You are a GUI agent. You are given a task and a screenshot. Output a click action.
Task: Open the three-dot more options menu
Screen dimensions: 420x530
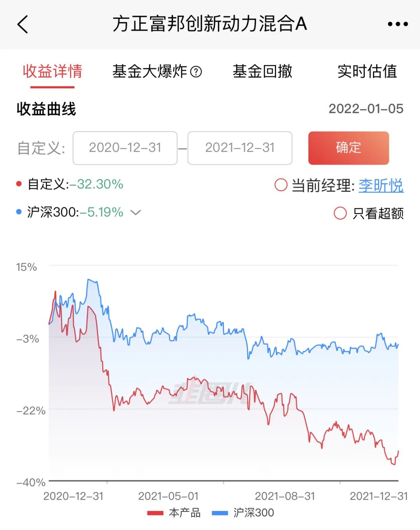point(398,24)
